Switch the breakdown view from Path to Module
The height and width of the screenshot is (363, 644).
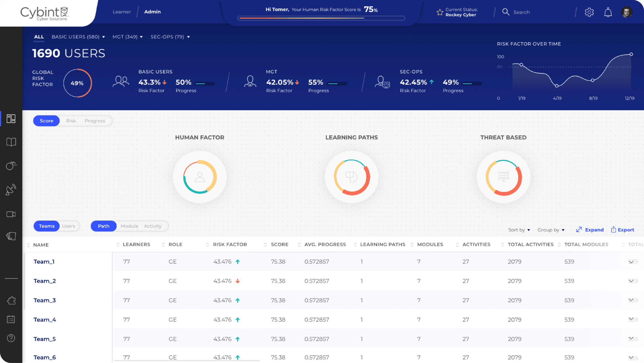tap(129, 226)
